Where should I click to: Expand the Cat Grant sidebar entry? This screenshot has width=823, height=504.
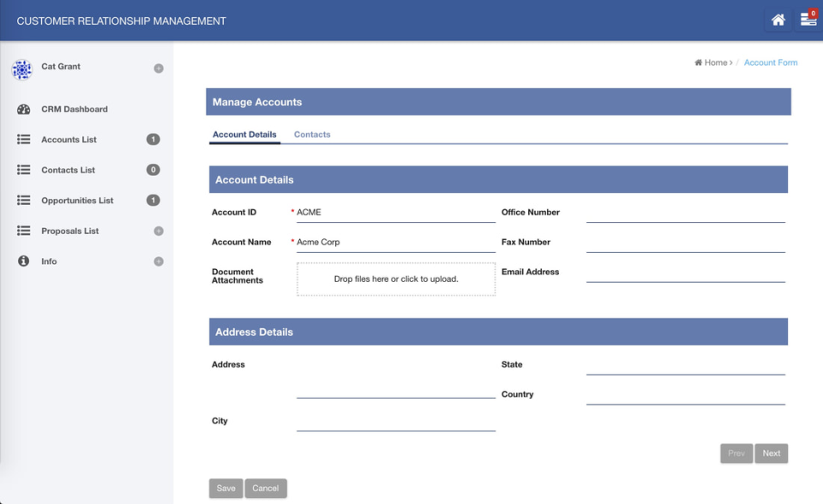157,68
